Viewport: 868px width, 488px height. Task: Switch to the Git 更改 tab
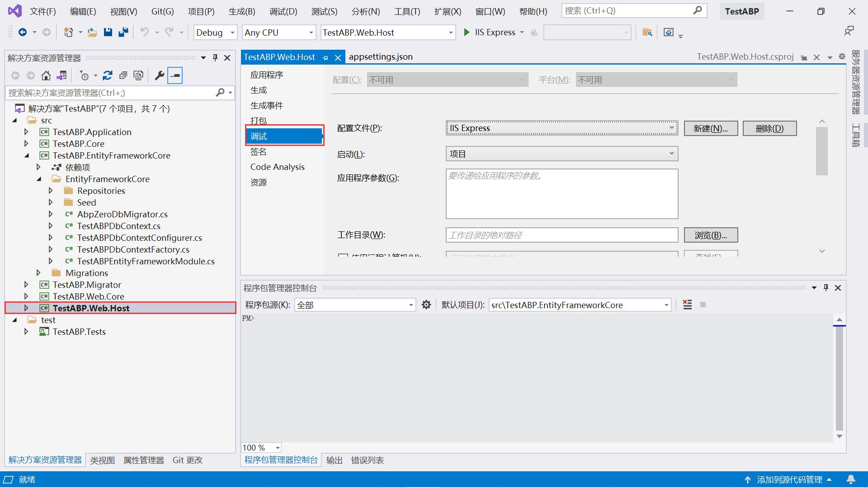(187, 460)
